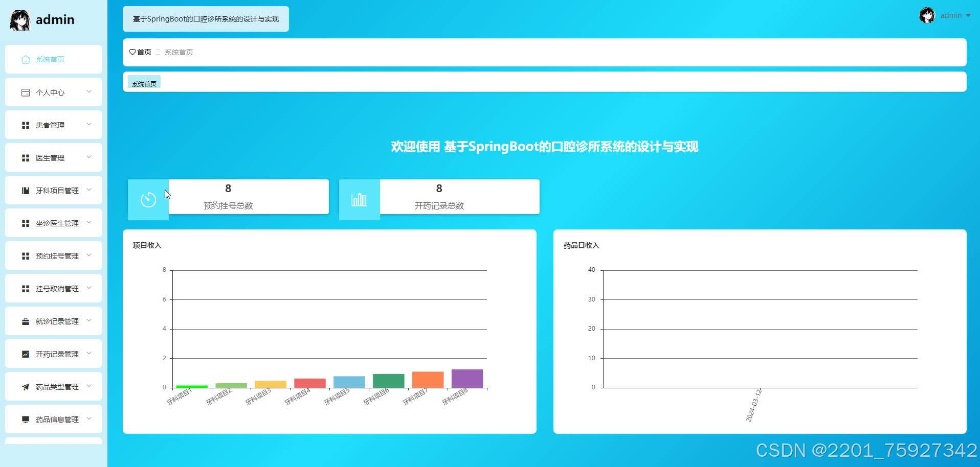Click the 系统首页 breadcrumb text
This screenshot has width=980, height=467.
(179, 52)
